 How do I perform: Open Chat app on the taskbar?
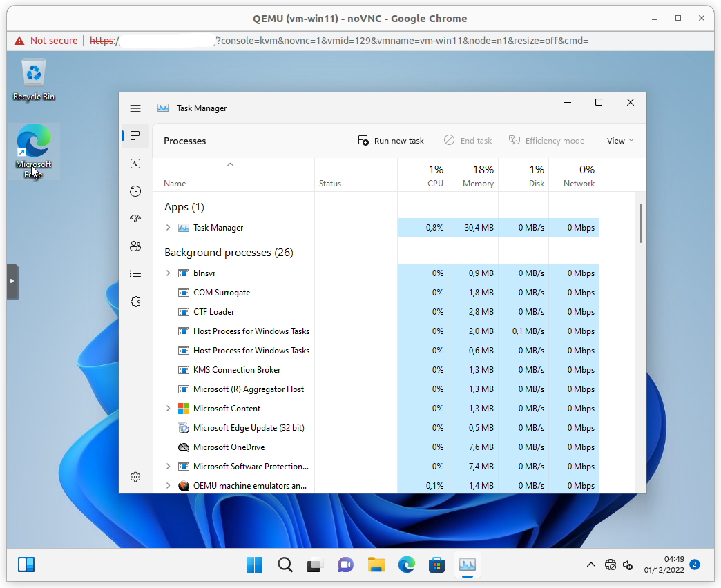345,565
